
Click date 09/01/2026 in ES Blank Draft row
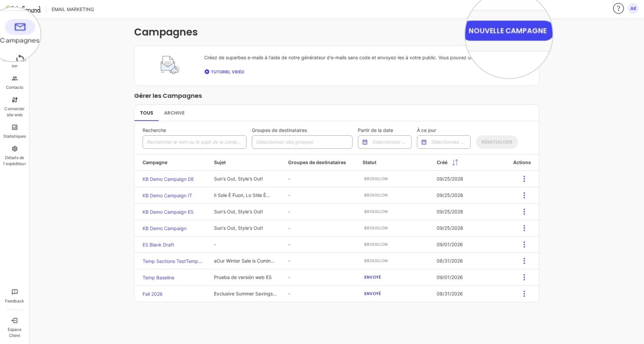pyautogui.click(x=450, y=244)
